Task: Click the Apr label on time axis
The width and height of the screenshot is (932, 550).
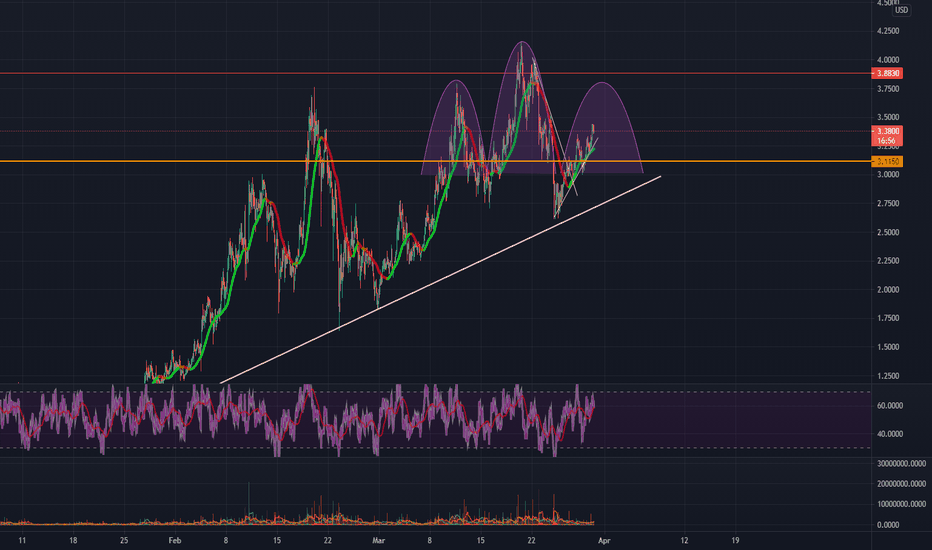Action: [604, 541]
